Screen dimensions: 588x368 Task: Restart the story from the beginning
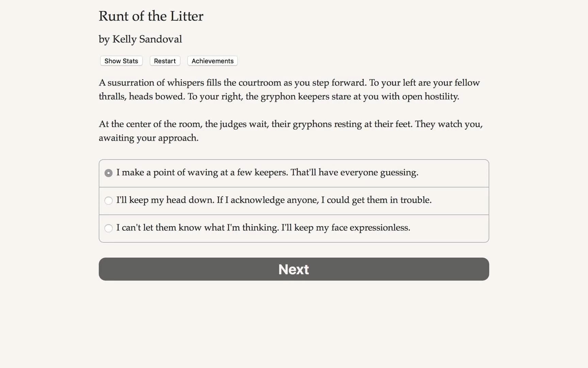(x=165, y=61)
